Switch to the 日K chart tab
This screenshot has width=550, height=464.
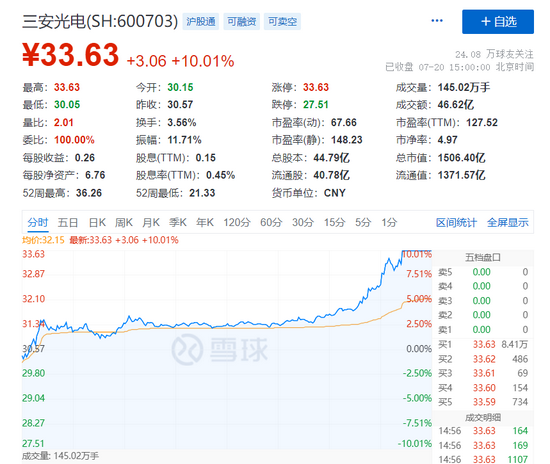97,222
